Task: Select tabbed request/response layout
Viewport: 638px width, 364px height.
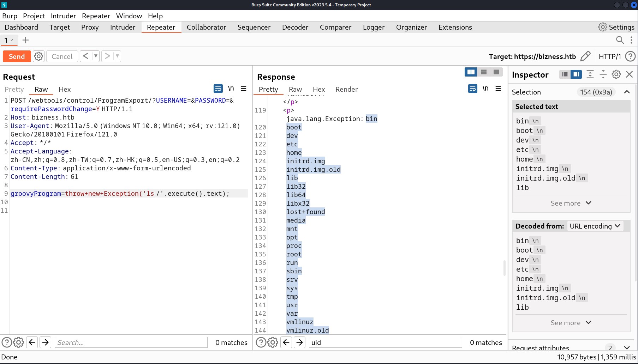Action: [496, 72]
